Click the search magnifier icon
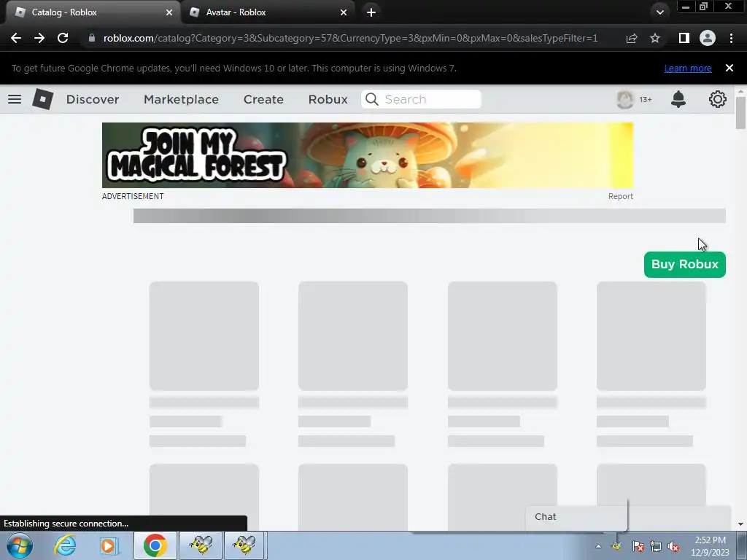This screenshot has height=560, width=747. pos(371,99)
